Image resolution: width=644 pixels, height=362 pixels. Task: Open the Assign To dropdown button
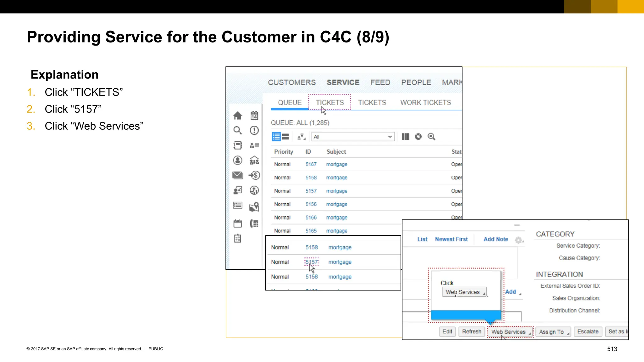coord(553,332)
